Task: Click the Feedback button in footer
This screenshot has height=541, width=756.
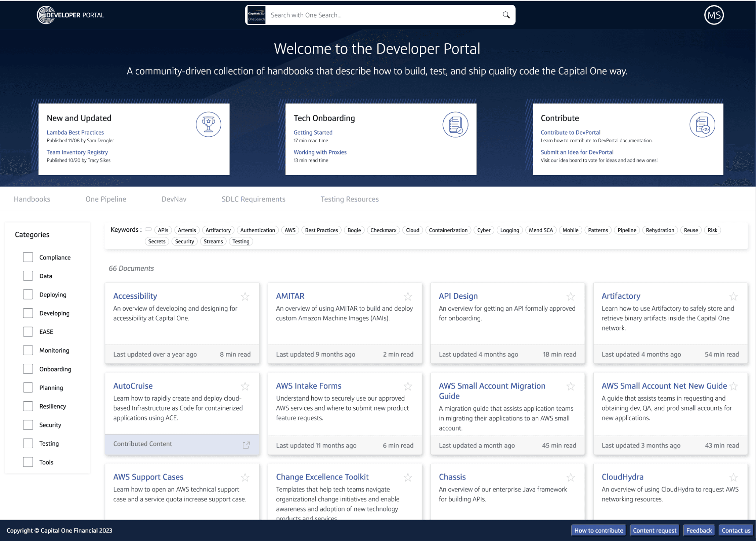Action: click(698, 530)
